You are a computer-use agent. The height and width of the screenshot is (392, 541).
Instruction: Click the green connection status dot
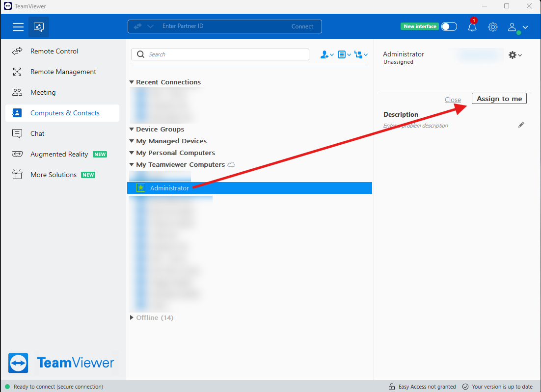click(x=7, y=387)
